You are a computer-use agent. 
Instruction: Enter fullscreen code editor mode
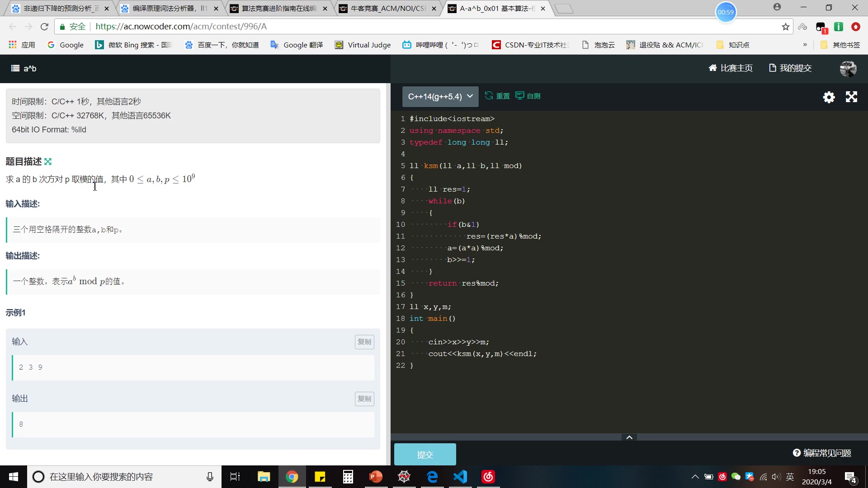pyautogui.click(x=851, y=97)
